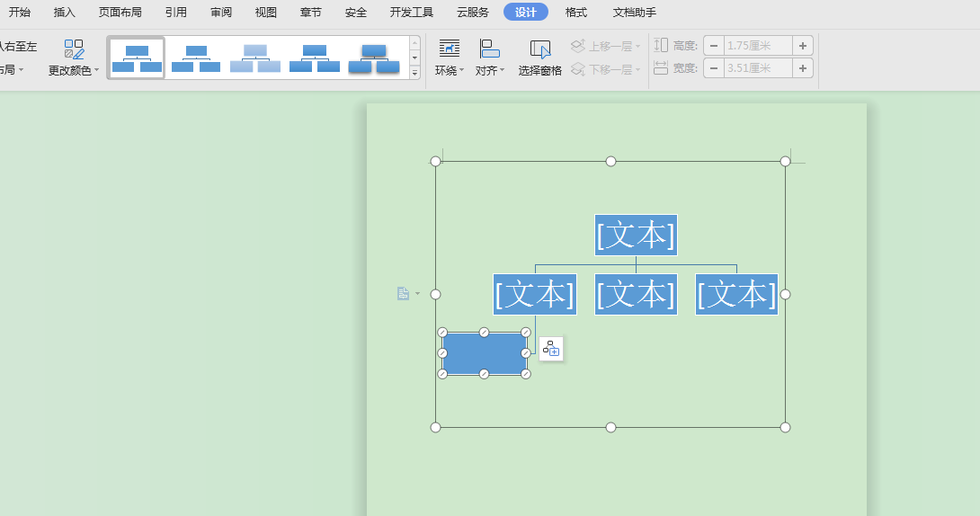980x516 pixels.
Task: Select the empty blue child shape
Action: [485, 353]
